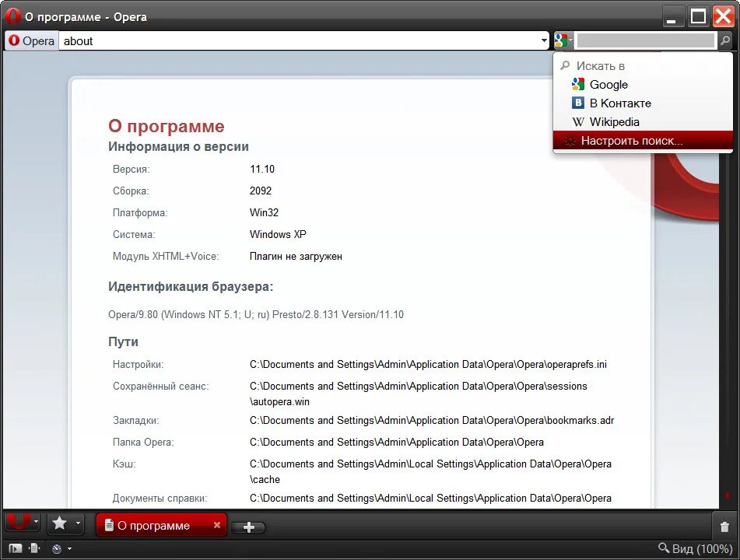Viewport: 740px width, 560px height.
Task: Click the Opera Turbo gauge icon
Action: coord(57,548)
